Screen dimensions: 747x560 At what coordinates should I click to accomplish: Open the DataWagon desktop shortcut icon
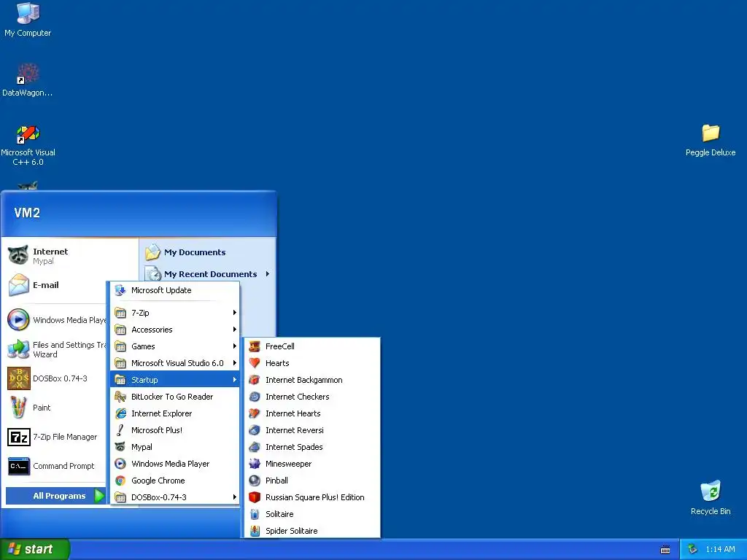pyautogui.click(x=28, y=74)
